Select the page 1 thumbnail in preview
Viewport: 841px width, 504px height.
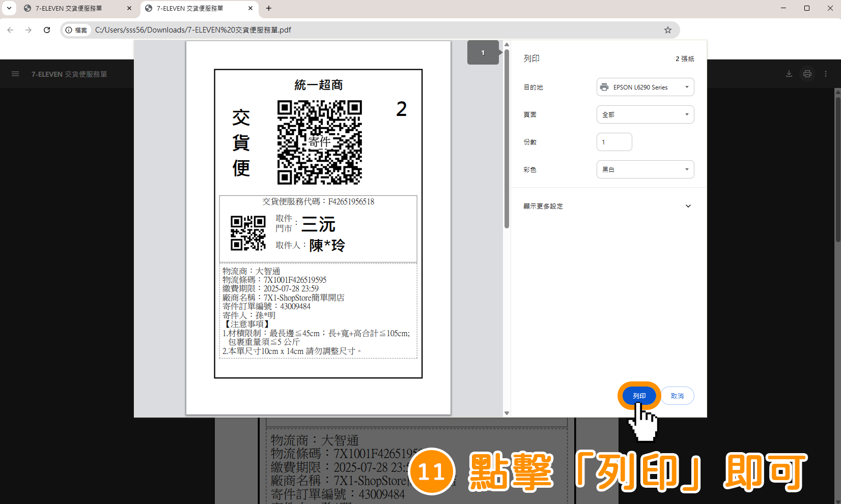pyautogui.click(x=483, y=52)
